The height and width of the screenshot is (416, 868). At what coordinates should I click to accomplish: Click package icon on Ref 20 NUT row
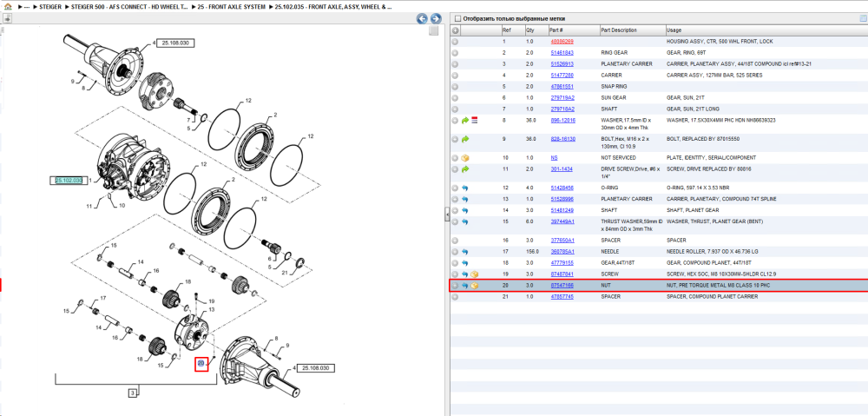[475, 286]
